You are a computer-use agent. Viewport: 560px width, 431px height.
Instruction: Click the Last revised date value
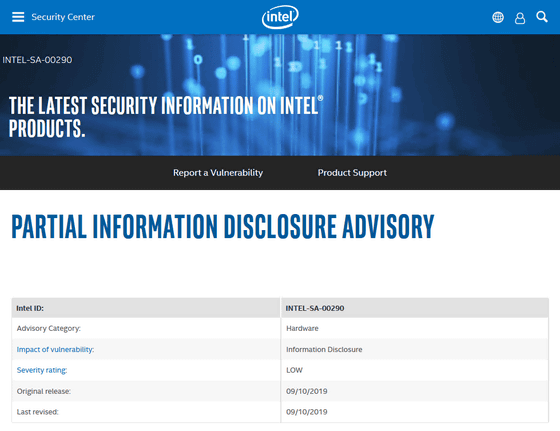click(306, 412)
